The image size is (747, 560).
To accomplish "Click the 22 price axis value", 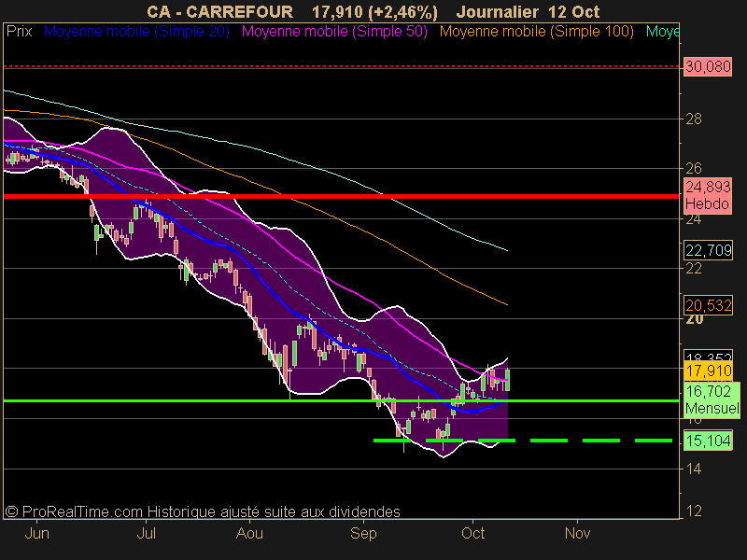I will (694, 269).
